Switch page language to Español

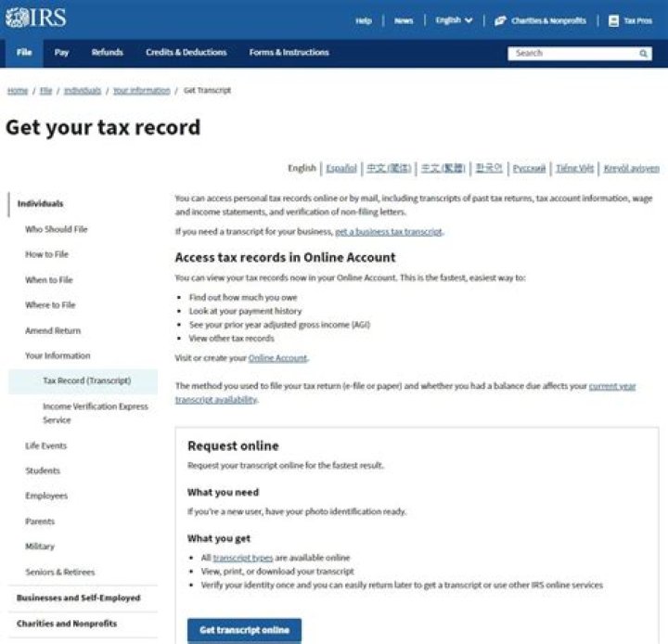[341, 168]
